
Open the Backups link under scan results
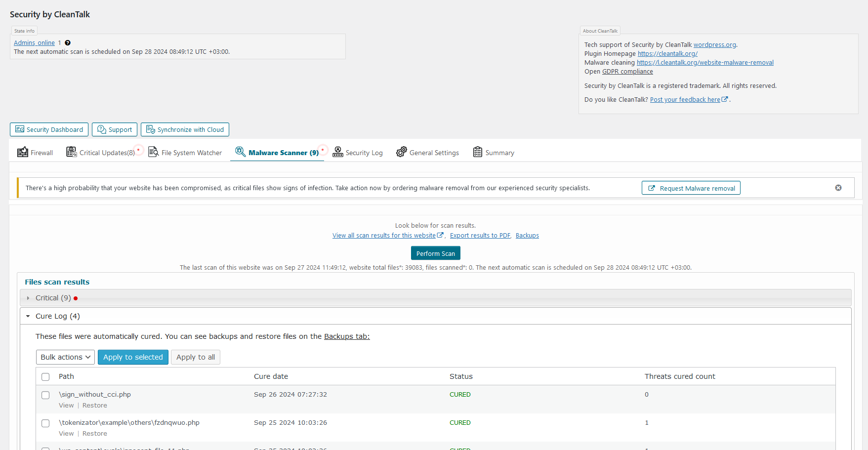[527, 236]
